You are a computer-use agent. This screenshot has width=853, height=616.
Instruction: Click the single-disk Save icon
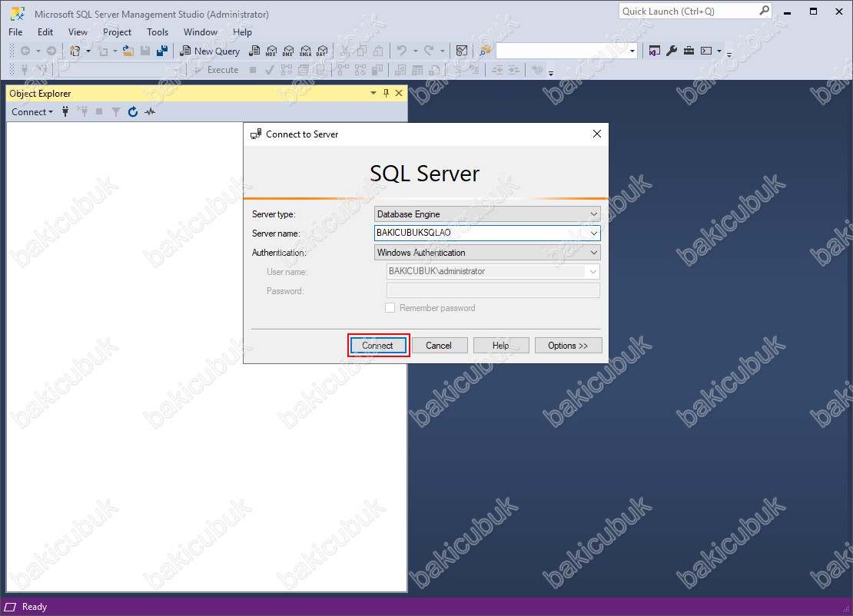coord(145,51)
